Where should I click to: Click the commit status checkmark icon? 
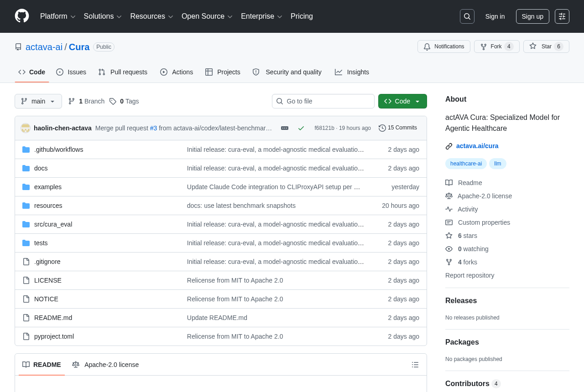301,128
